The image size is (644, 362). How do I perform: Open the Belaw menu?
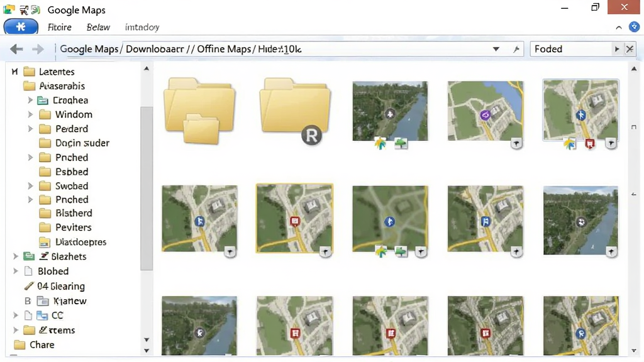pyautogui.click(x=98, y=28)
